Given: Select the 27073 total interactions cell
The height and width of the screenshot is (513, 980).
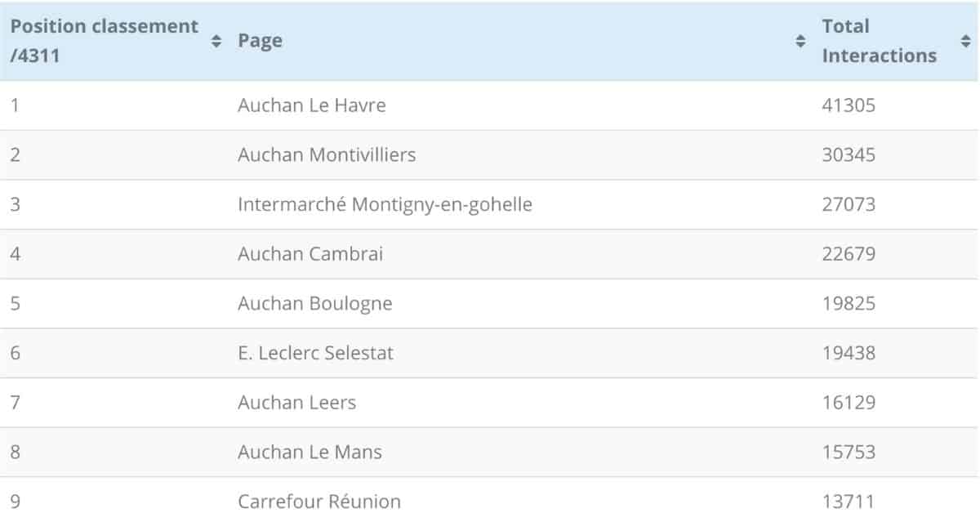Looking at the screenshot, I should tap(849, 204).
